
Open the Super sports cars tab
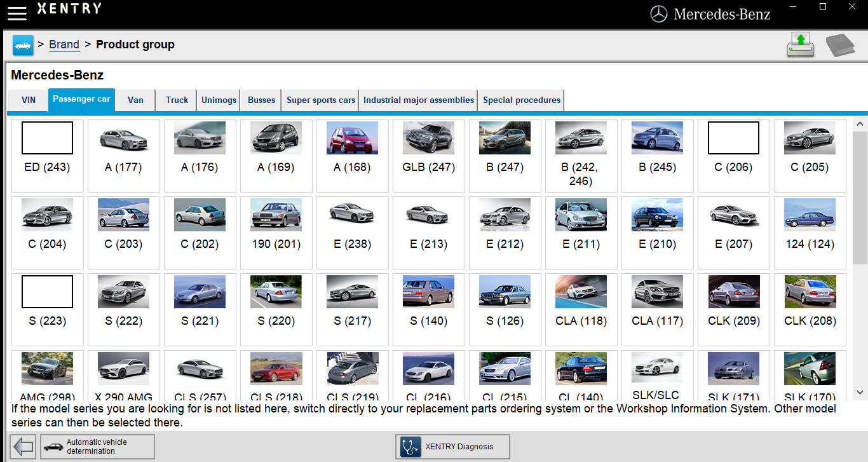point(321,100)
